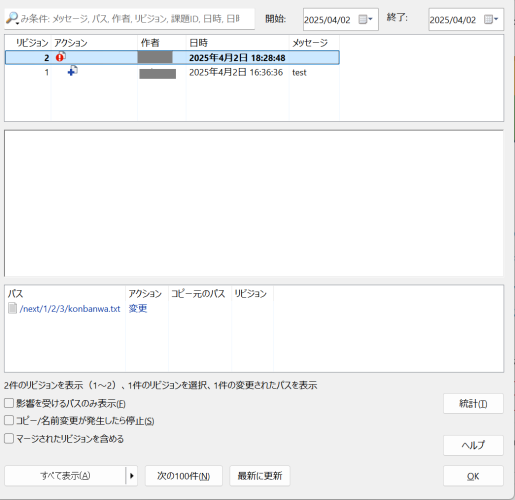Click the 最新に更新 button
Screen dimensions: 515x500
[x=260, y=476]
